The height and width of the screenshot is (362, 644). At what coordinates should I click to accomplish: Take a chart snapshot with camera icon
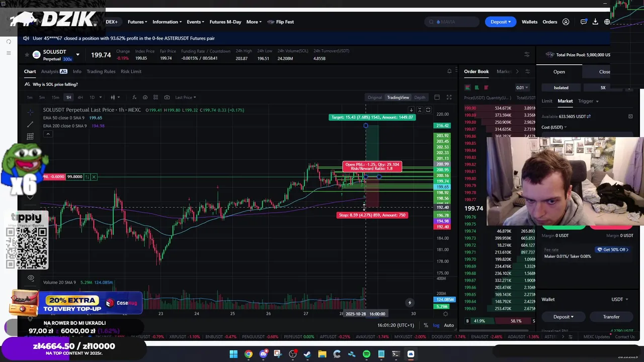pyautogui.click(x=167, y=97)
